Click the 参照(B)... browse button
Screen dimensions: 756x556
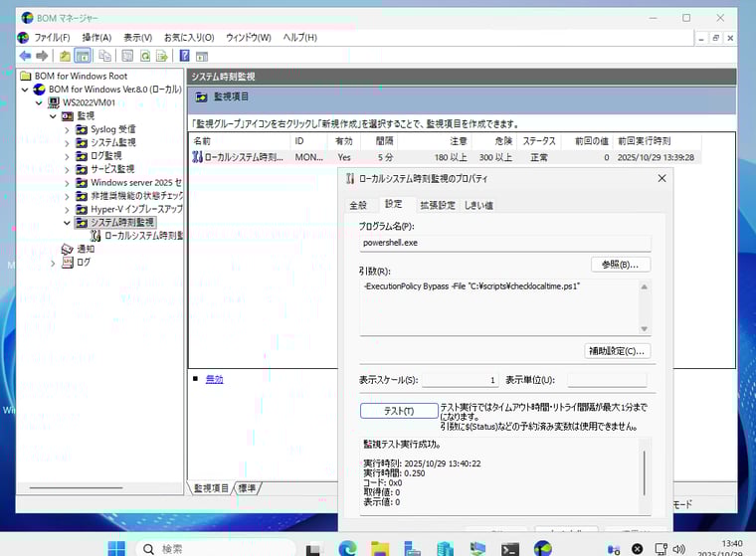click(621, 265)
